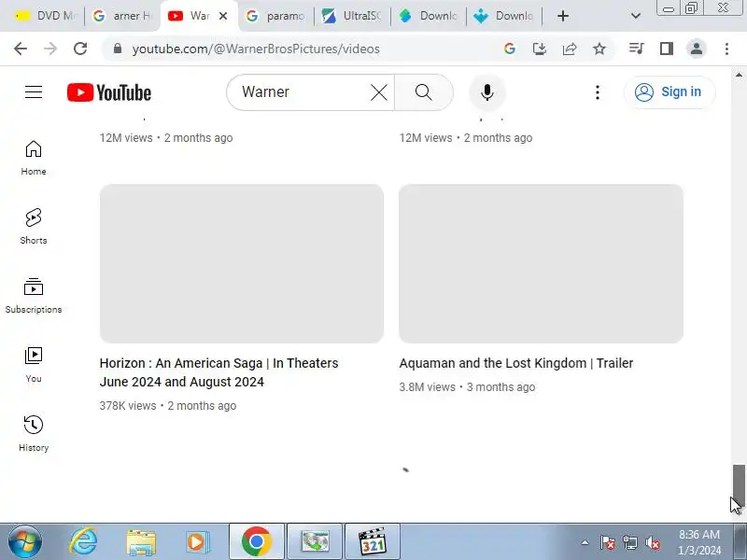
Task: Open disc program taskbar icon
Action: coord(315,542)
